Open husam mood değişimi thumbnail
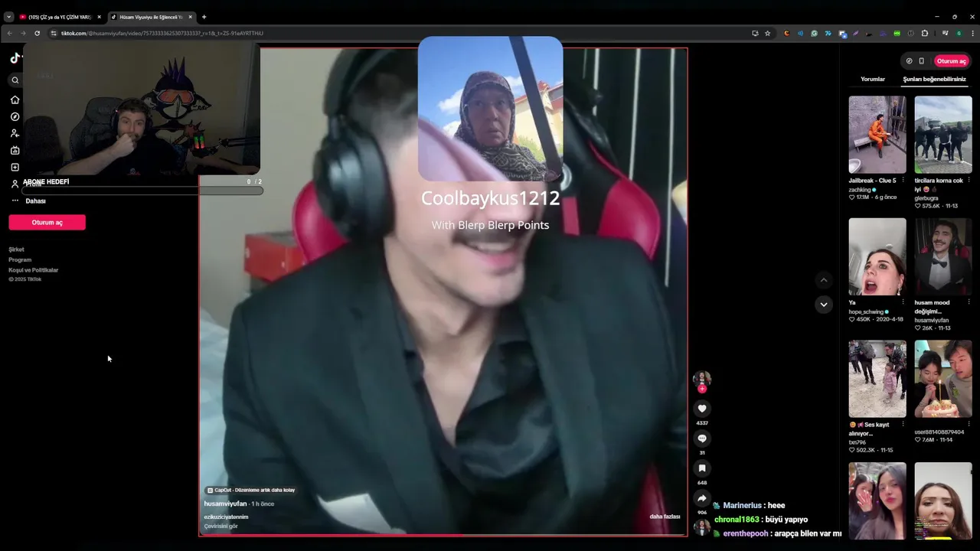Screen dimensions: 980x551 click(x=943, y=256)
